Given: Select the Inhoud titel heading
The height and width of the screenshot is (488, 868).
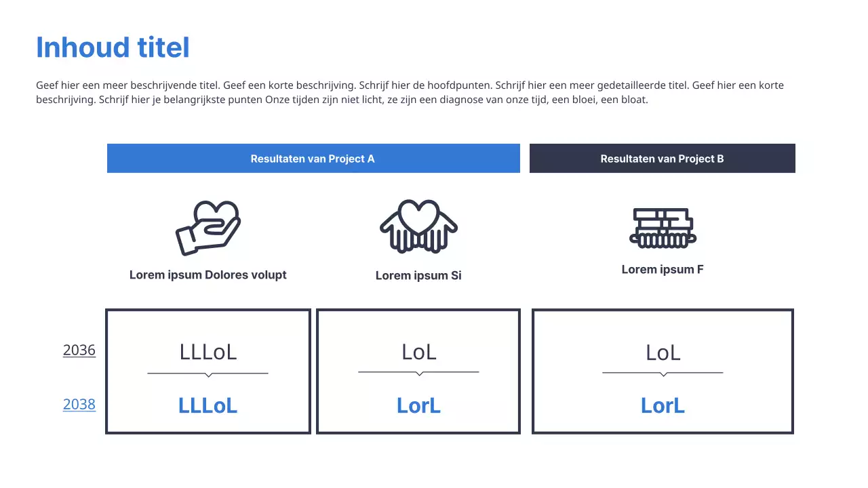Looking at the screenshot, I should click(113, 47).
